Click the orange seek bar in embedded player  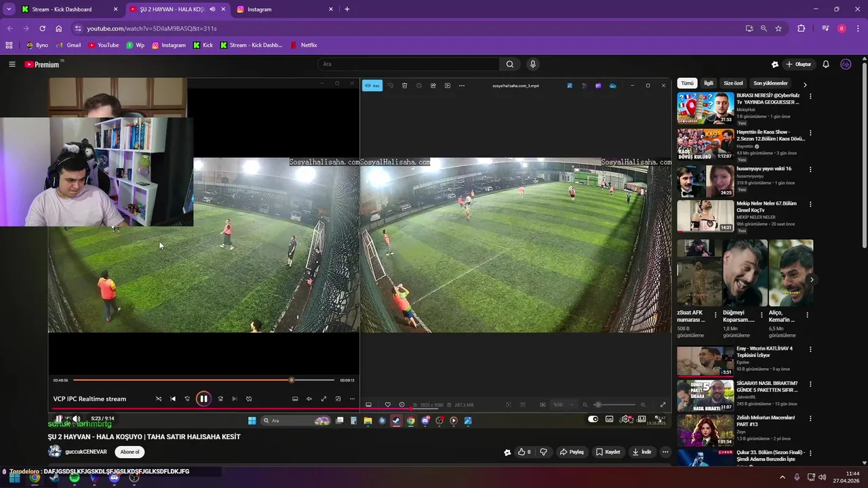click(203, 380)
